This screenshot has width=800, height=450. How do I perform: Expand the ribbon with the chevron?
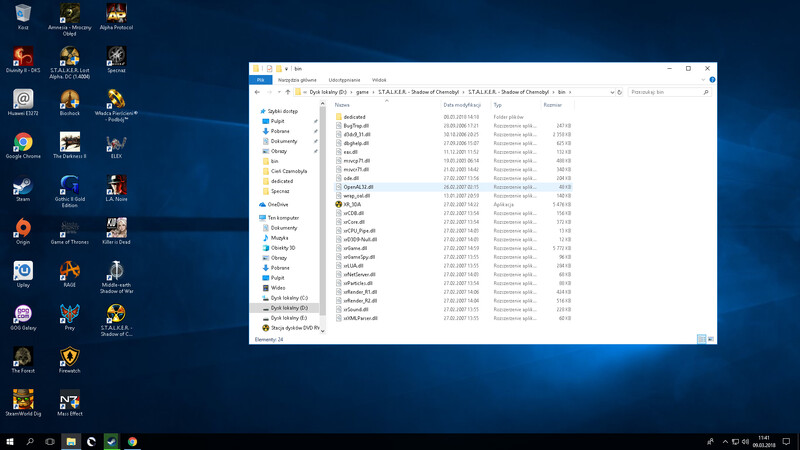tap(703, 80)
